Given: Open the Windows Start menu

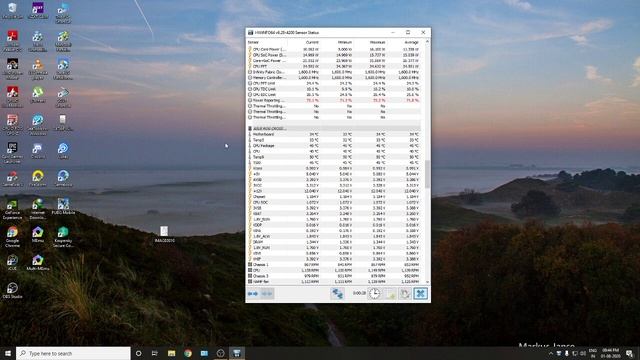Looking at the screenshot, I should click(8, 353).
